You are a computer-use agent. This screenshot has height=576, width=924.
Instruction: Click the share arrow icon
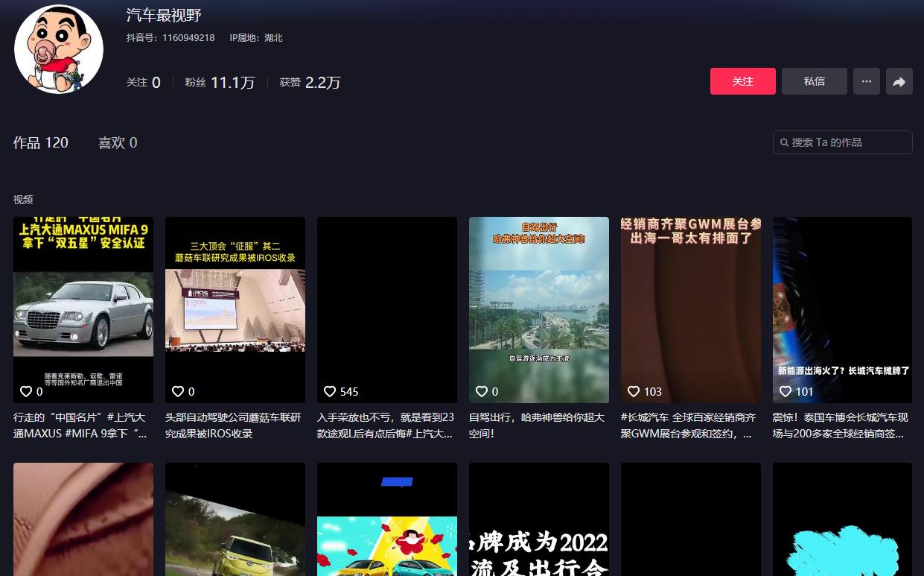click(x=899, y=82)
